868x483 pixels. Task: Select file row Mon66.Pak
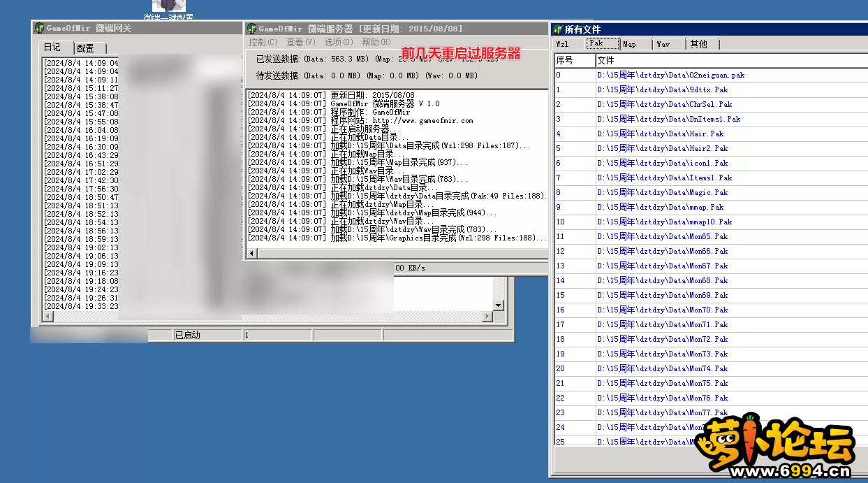(711, 251)
